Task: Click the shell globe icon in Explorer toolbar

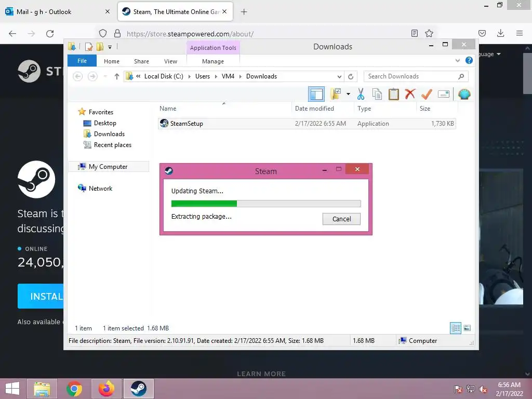Action: 464,94
